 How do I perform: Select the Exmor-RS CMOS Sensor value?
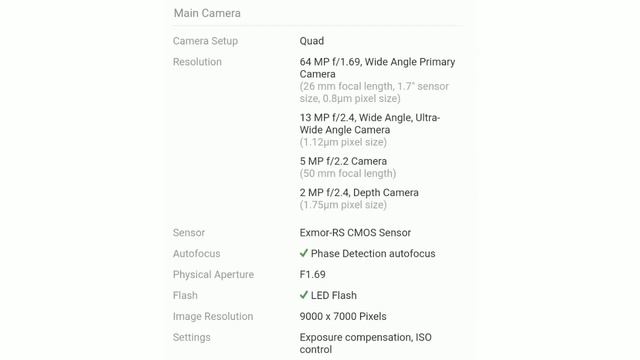click(355, 233)
